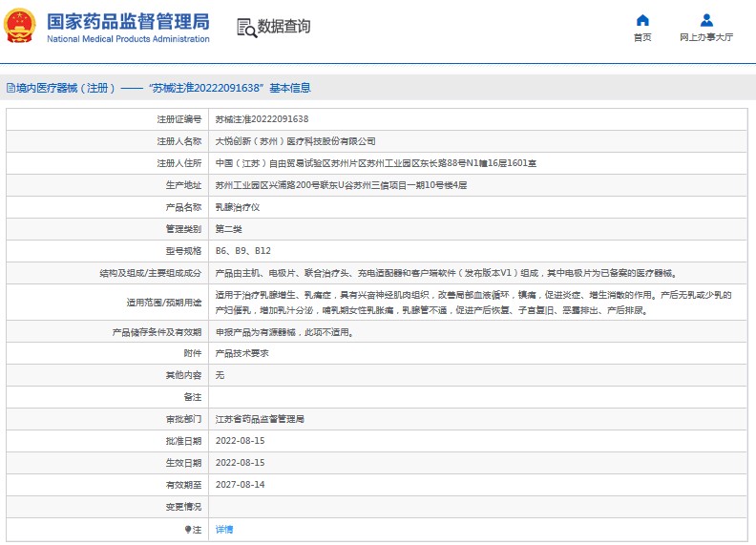This screenshot has height=545, width=756.
Task: Select the 有效期至 label
Action: [x=183, y=485]
